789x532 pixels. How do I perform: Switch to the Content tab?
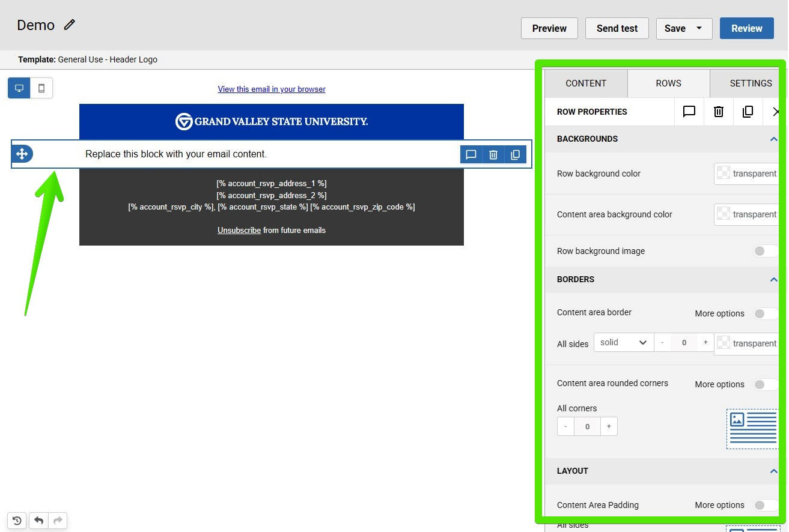(x=586, y=83)
